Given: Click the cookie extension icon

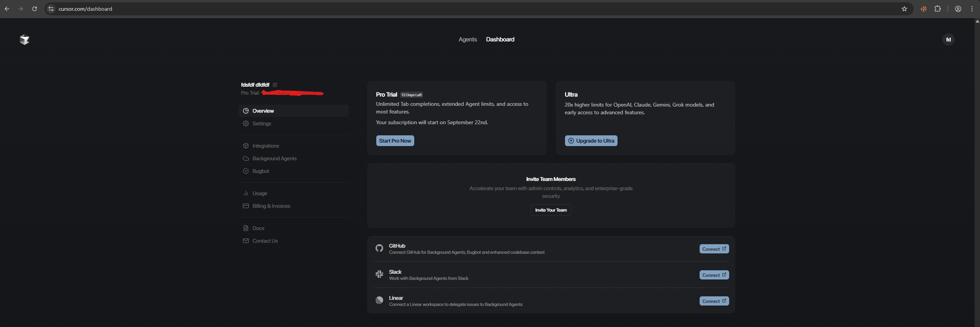Looking at the screenshot, I should click(924, 9).
